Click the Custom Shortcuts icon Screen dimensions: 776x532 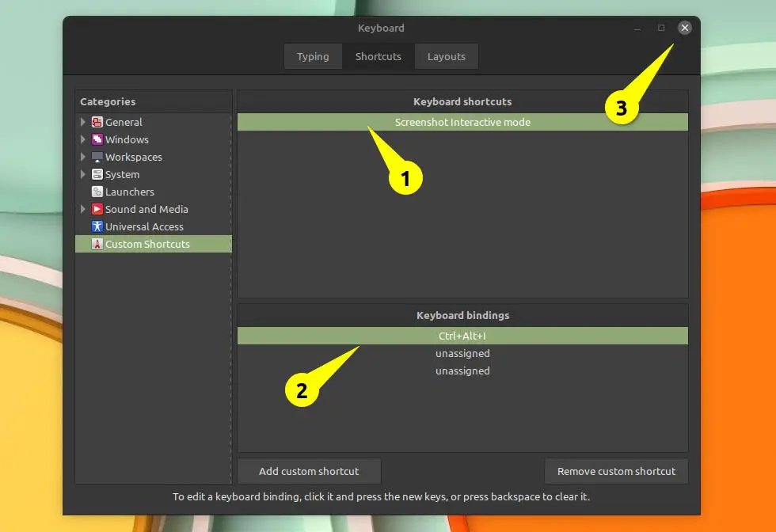(97, 244)
